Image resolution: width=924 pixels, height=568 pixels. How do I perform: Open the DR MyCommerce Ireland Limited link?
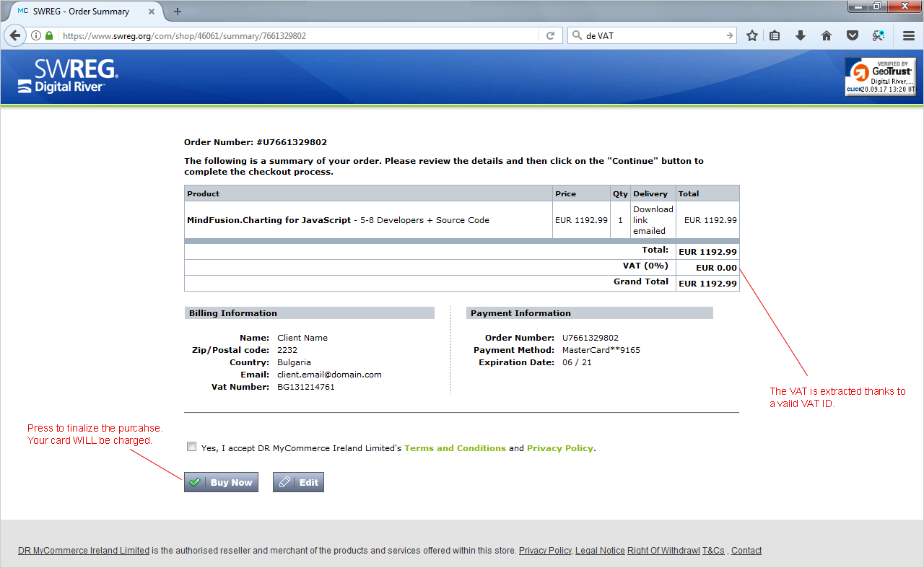(84, 551)
